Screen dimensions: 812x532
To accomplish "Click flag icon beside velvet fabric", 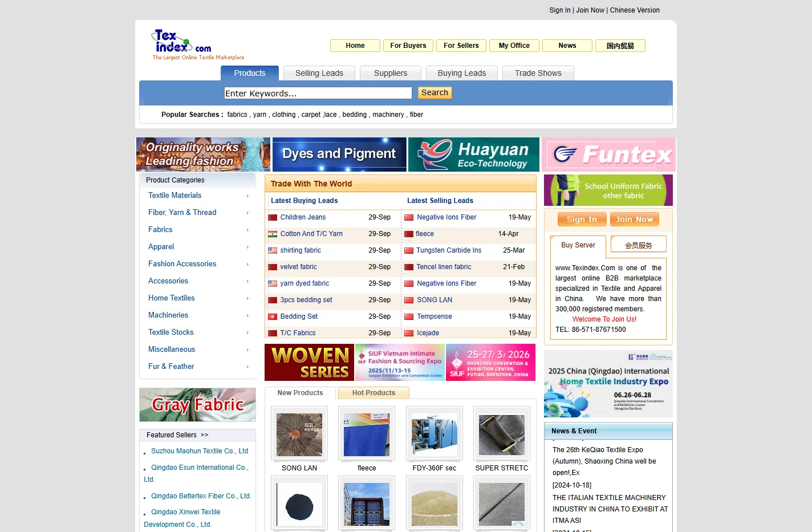I will [273, 267].
